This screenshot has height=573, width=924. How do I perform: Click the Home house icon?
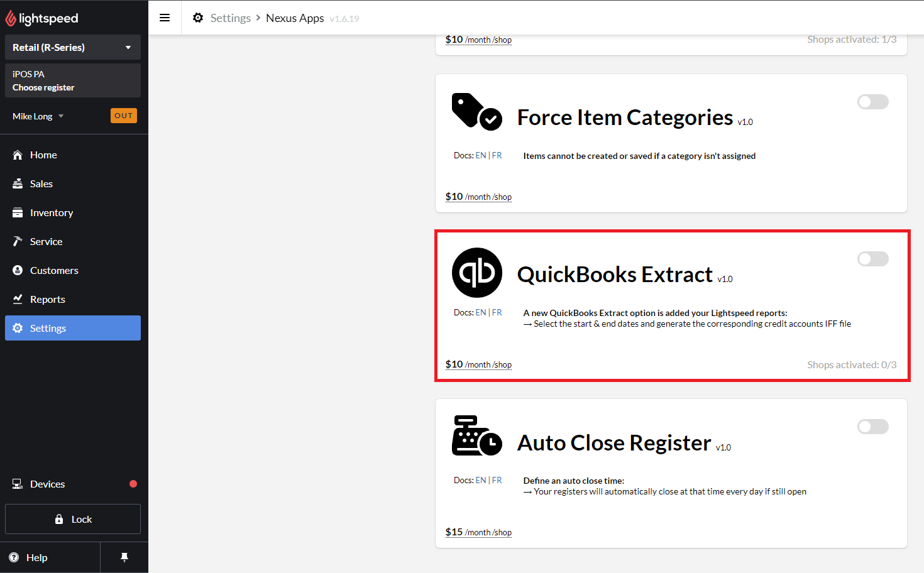[x=18, y=155]
